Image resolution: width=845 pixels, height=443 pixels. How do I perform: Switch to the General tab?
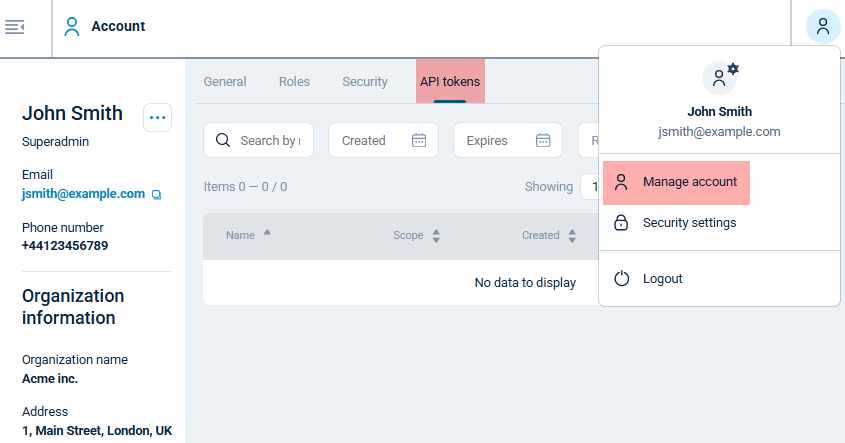click(x=225, y=82)
